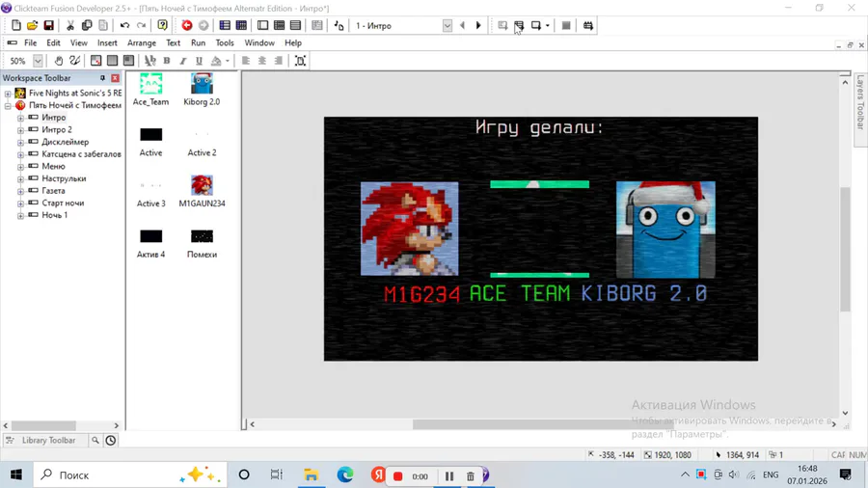This screenshot has width=868, height=488.
Task: Toggle bold text formatting
Action: (x=167, y=61)
